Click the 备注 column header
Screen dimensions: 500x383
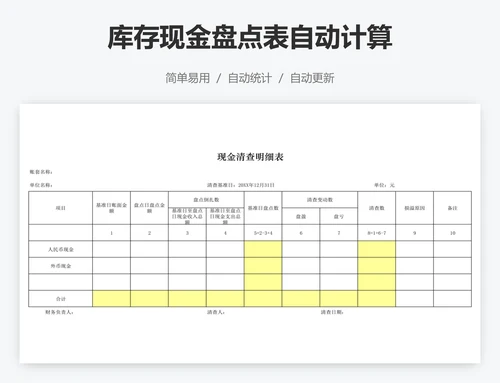click(x=453, y=208)
